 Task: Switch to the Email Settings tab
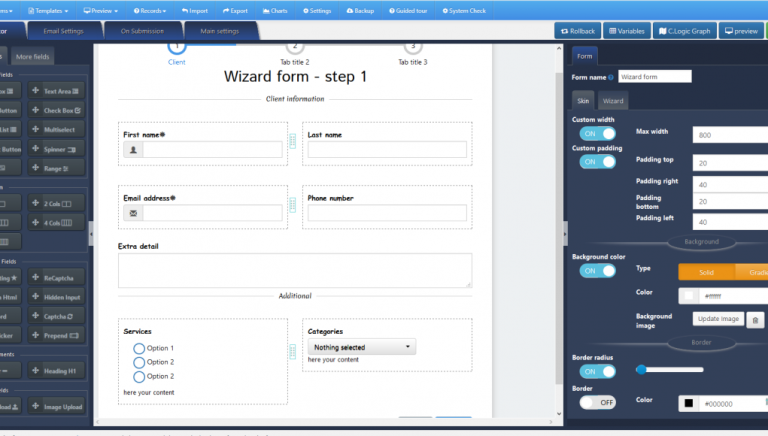point(64,31)
